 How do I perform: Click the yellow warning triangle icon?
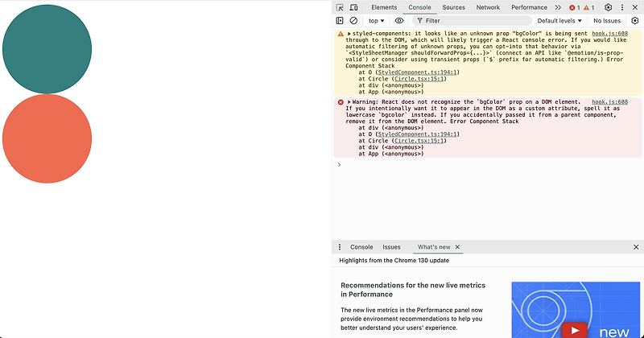[341, 34]
